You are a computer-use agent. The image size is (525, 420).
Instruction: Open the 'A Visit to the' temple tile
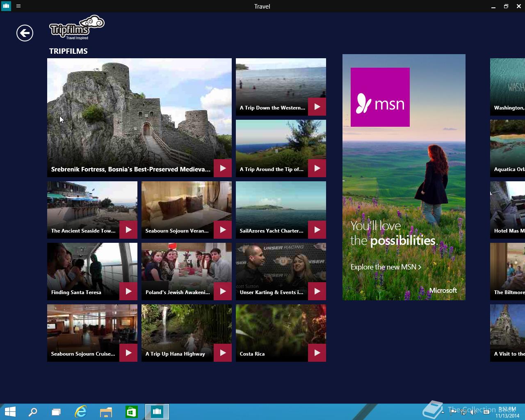[x=507, y=333]
